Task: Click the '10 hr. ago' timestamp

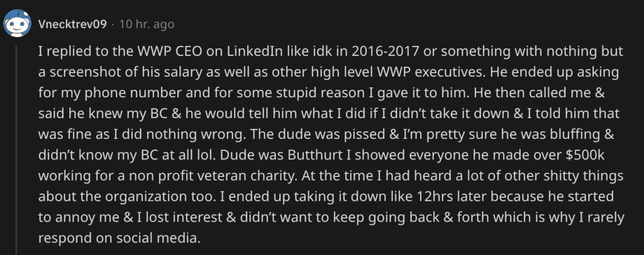Action: click(x=147, y=24)
